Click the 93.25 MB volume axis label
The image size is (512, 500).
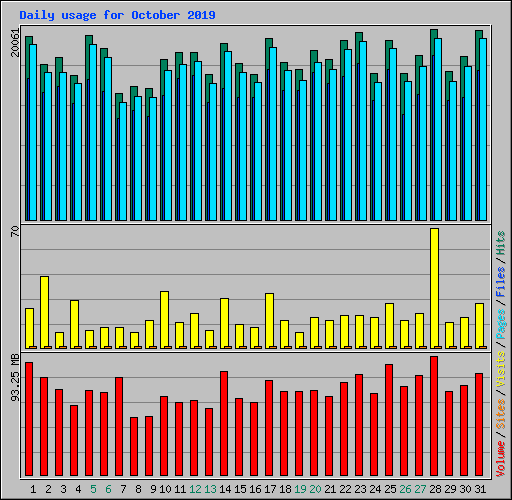[15, 378]
